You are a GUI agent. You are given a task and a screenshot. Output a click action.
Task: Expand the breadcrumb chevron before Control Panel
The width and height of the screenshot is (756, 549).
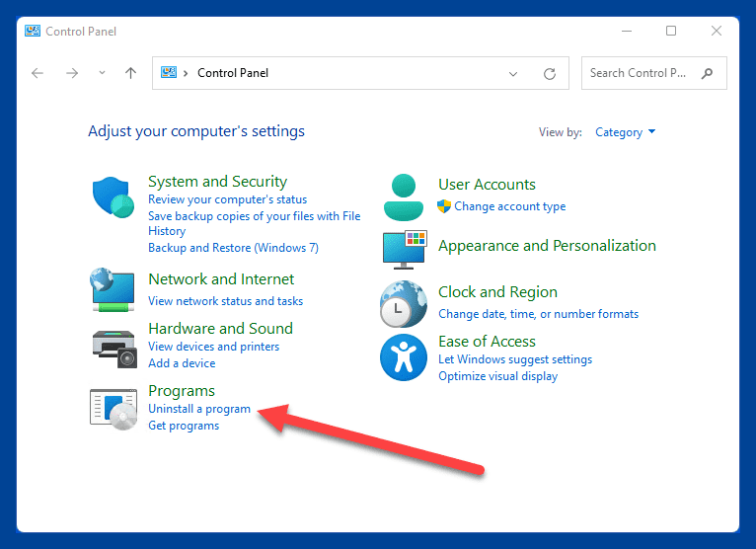point(186,73)
